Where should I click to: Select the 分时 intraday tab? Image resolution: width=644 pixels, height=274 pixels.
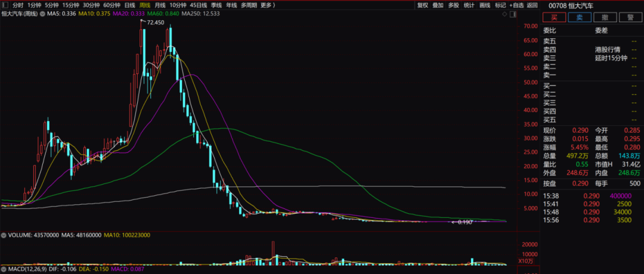pos(18,5)
